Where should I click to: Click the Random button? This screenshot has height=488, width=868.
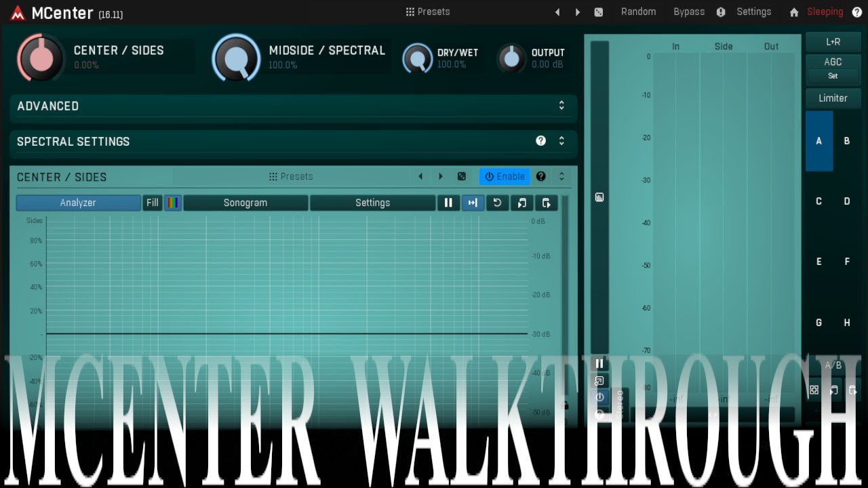pos(638,12)
